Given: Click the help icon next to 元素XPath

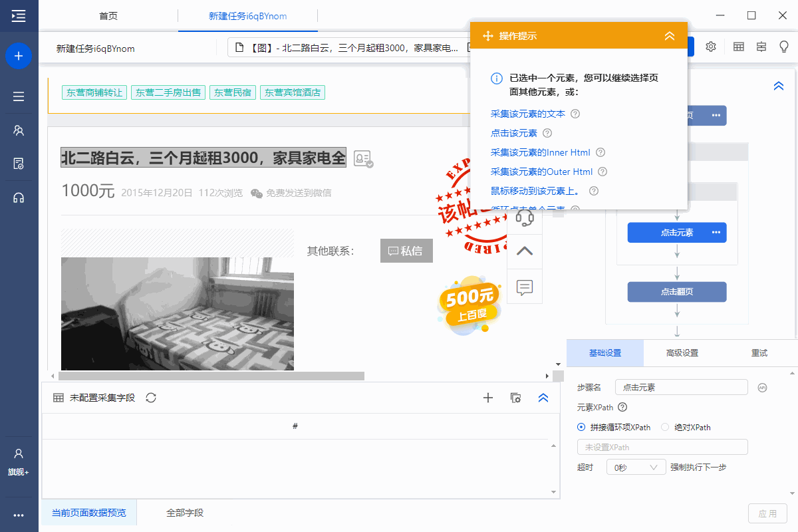Looking at the screenshot, I should coord(622,407).
